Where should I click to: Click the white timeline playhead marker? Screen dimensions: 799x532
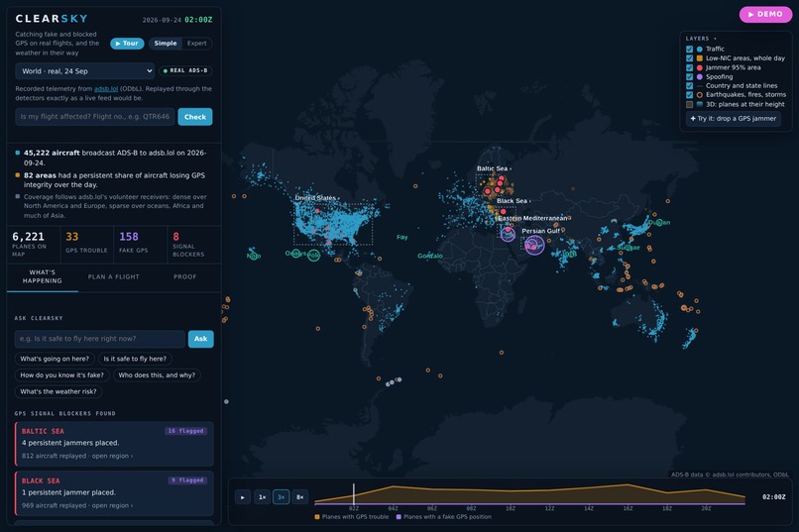[354, 494]
